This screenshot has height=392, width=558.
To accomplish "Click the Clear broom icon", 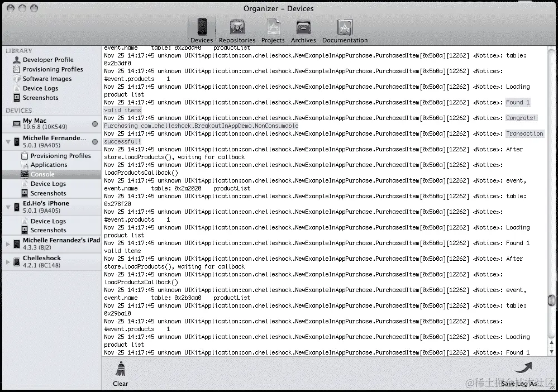I will click(120, 369).
